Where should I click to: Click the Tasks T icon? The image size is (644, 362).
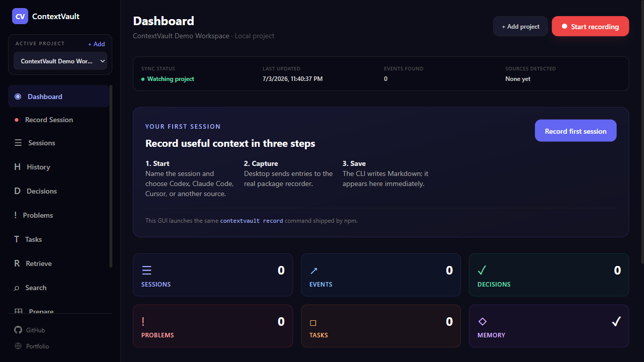coord(17,239)
